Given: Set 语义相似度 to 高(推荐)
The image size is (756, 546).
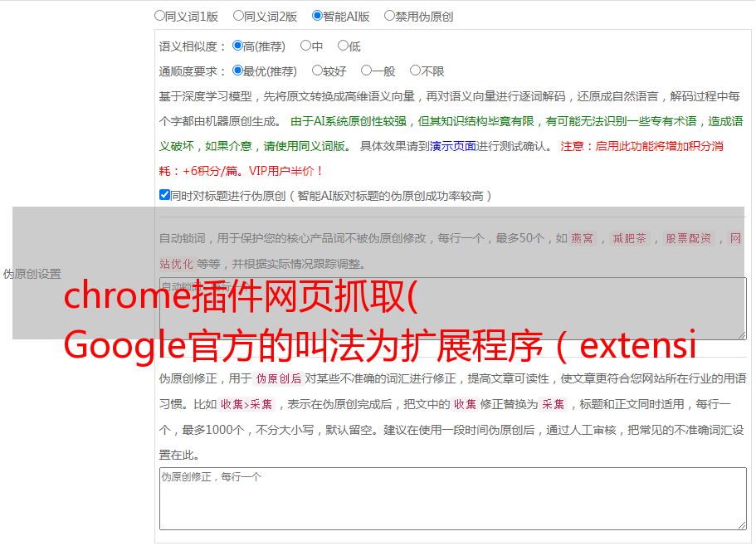Looking at the screenshot, I should pos(237,46).
